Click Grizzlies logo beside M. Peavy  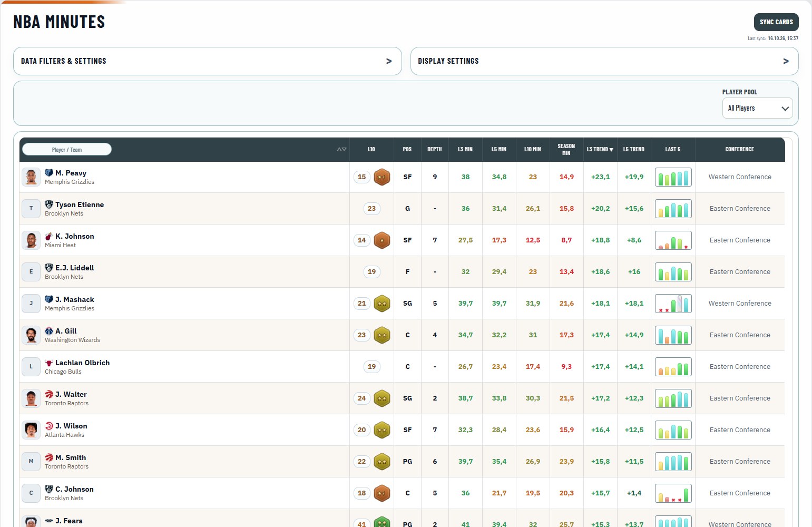click(x=49, y=173)
